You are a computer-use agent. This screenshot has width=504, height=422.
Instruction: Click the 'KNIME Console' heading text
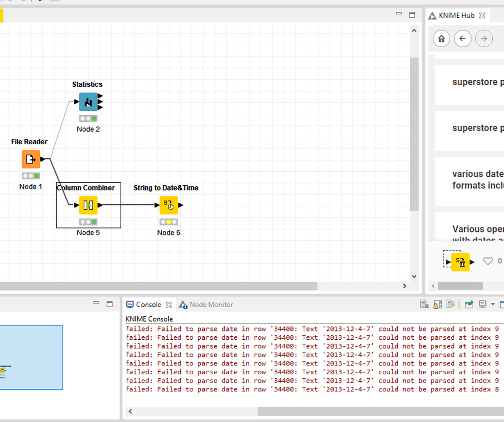click(x=149, y=319)
